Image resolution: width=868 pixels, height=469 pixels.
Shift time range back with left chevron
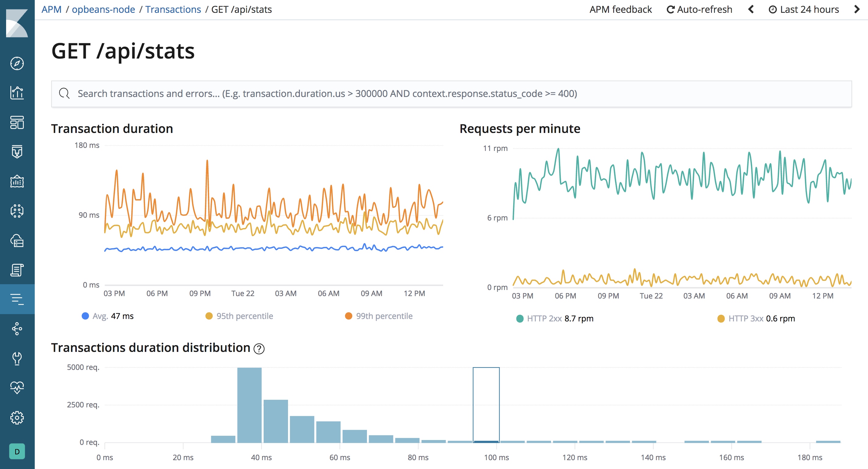coord(751,9)
